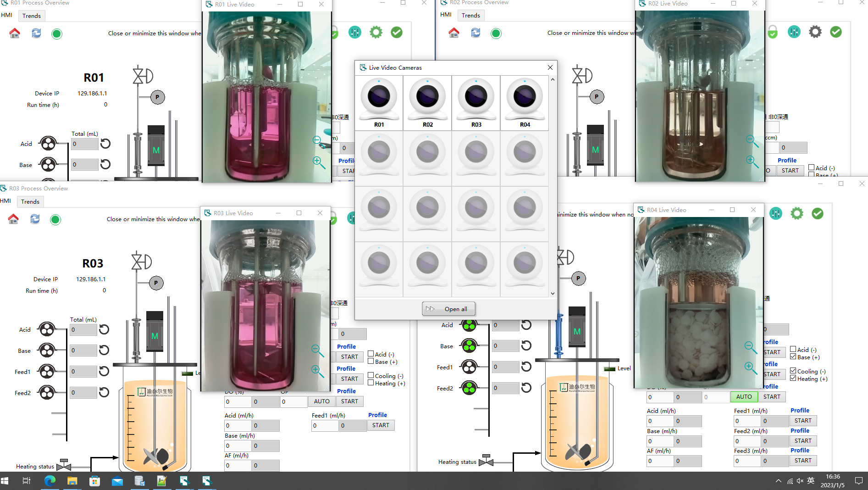
Task: Toggle Acid (-) checkbox in R04 window
Action: (793, 349)
